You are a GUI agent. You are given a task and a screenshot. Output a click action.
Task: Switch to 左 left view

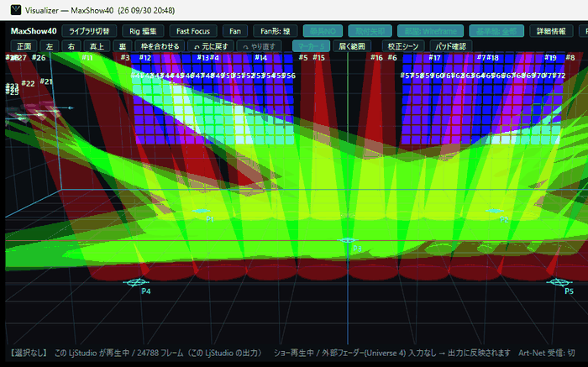[x=50, y=46]
